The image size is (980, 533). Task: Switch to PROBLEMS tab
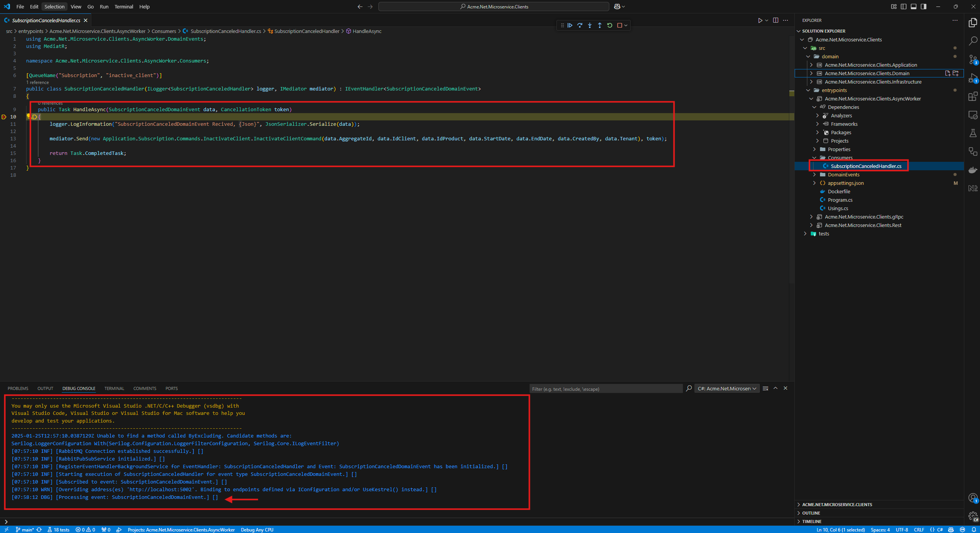coord(18,388)
